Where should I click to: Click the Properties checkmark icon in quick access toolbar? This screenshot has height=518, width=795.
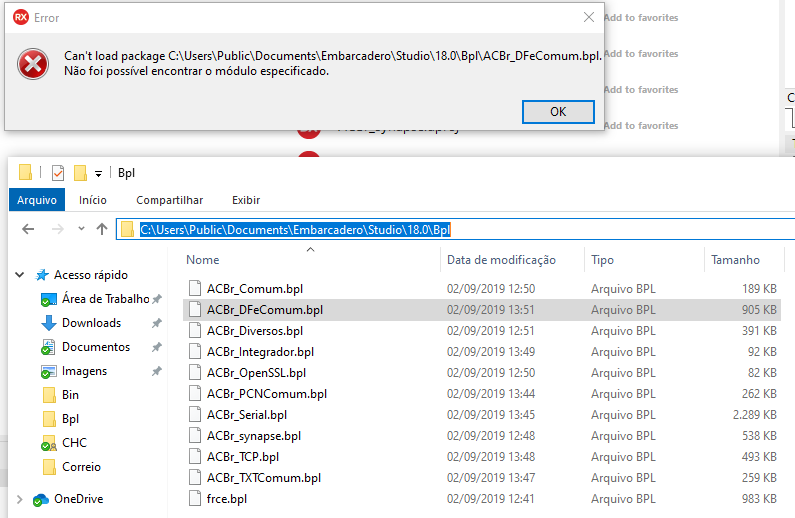[58, 173]
